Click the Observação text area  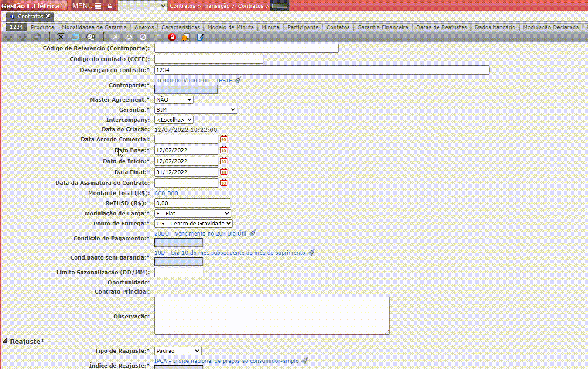[271, 316]
